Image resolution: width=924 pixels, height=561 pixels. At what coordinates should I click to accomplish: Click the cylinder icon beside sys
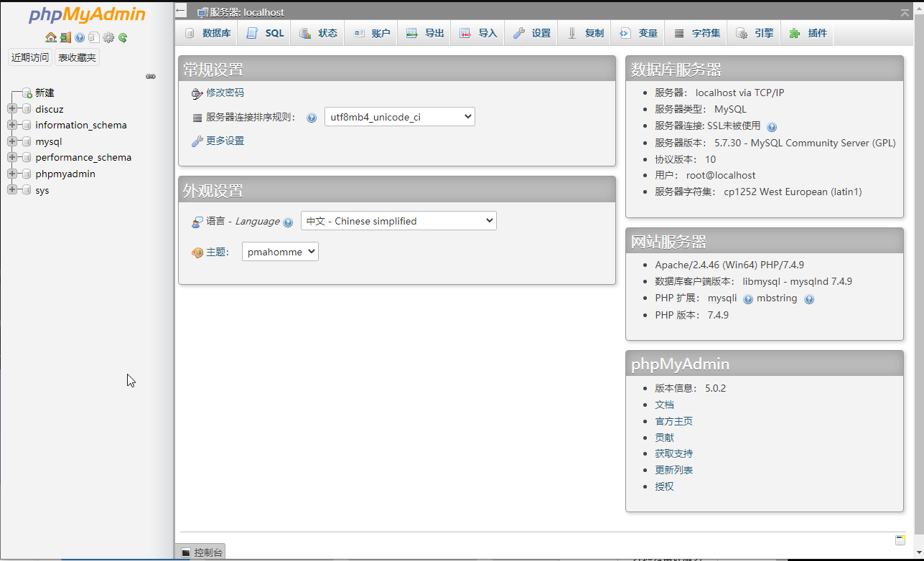click(x=27, y=190)
